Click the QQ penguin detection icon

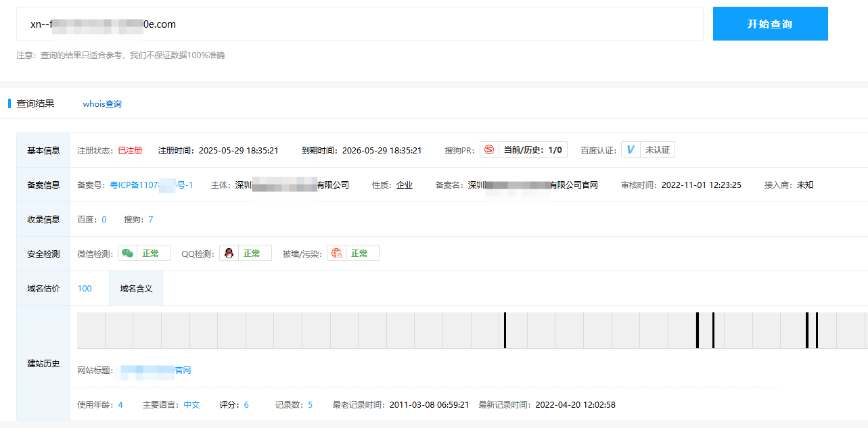point(229,254)
